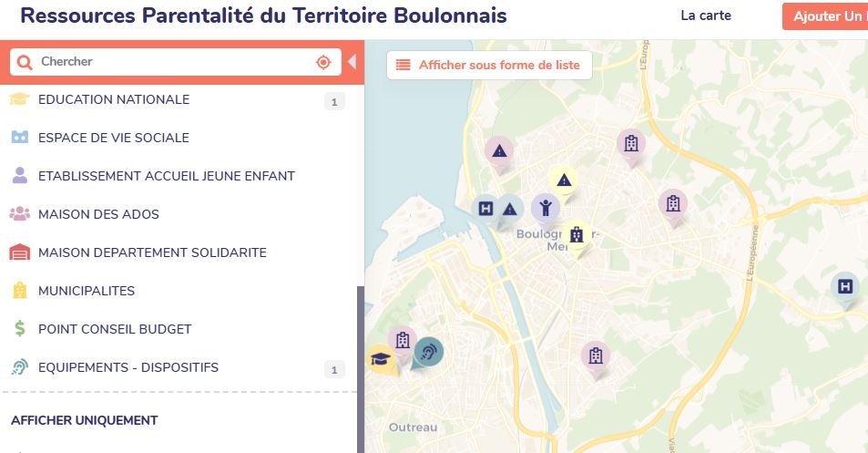This screenshot has height=453, width=868.
Task: Click the teal ear marker on map
Action: 428,352
